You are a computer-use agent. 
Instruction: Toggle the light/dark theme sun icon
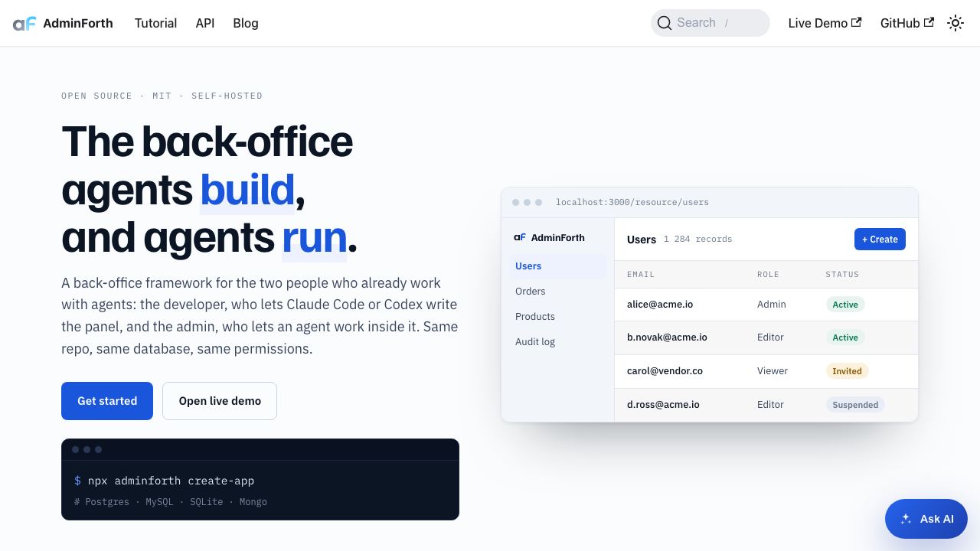955,23
